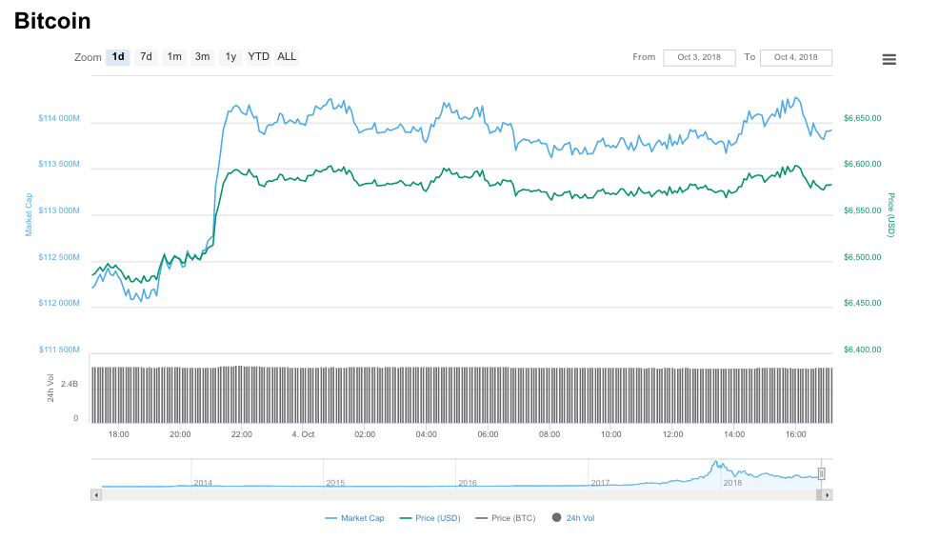Click the $6,550.00 price axis label
The width and height of the screenshot is (939, 560).
pos(863,210)
